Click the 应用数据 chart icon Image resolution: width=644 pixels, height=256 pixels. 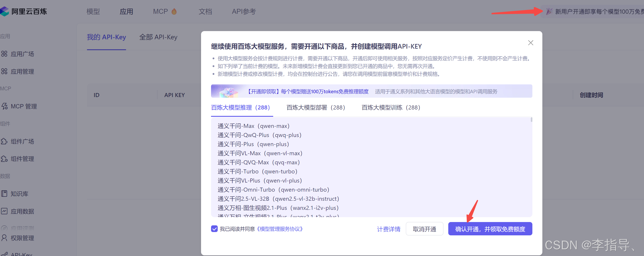pos(4,211)
